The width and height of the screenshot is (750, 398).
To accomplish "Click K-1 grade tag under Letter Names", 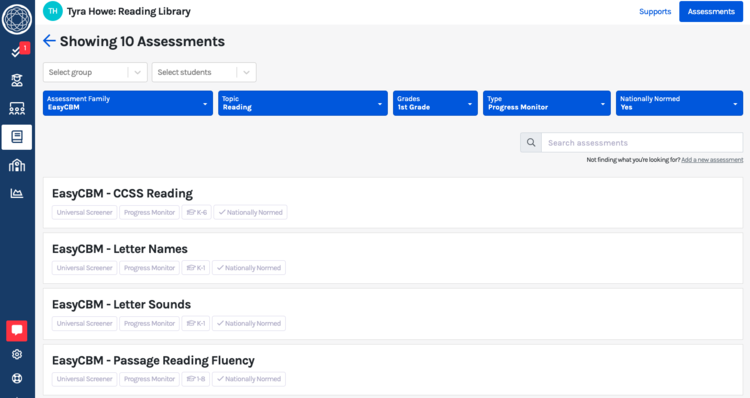I will tap(196, 268).
